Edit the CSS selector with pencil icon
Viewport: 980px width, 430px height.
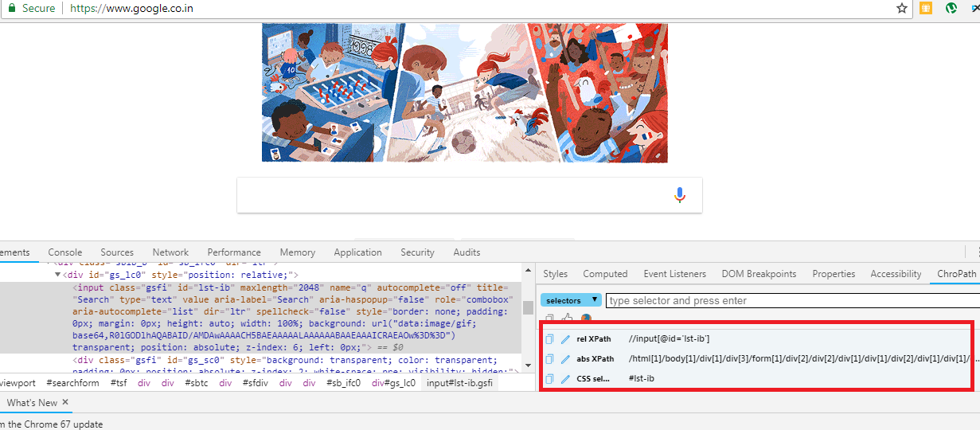tap(565, 379)
